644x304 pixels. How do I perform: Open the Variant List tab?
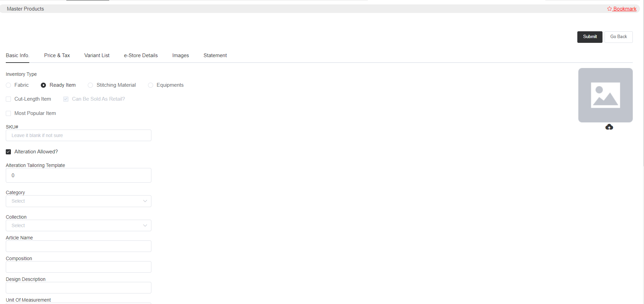[97, 55]
